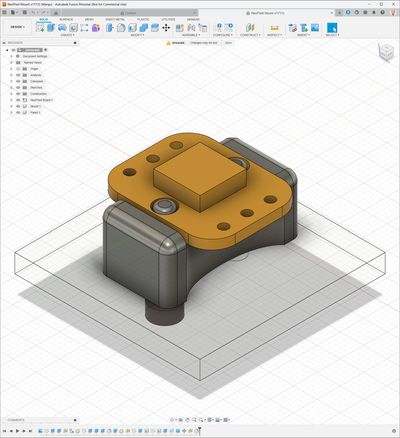Select the Fillet modify tool

pyautogui.click(x=121, y=28)
